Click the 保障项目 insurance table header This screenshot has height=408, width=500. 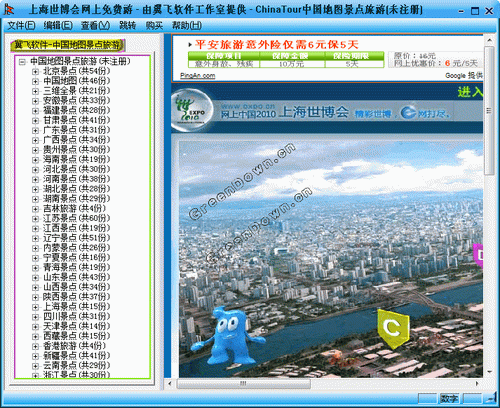point(224,56)
